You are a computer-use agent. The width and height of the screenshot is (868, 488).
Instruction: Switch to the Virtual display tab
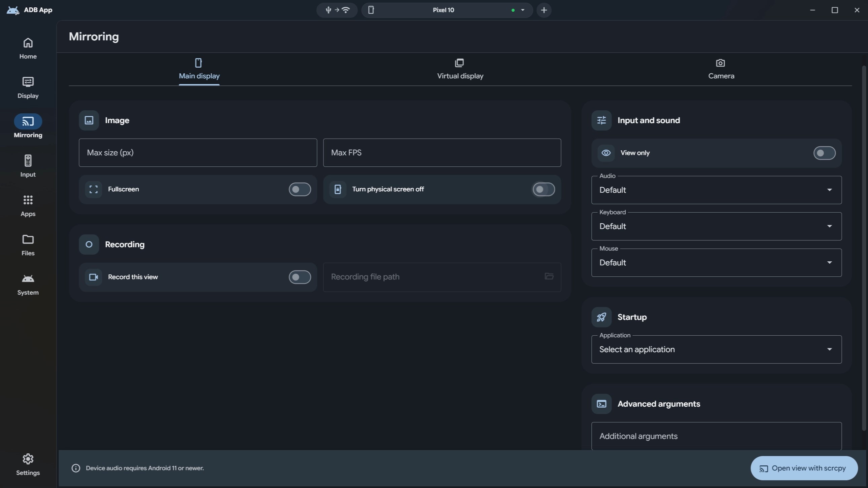coord(460,69)
